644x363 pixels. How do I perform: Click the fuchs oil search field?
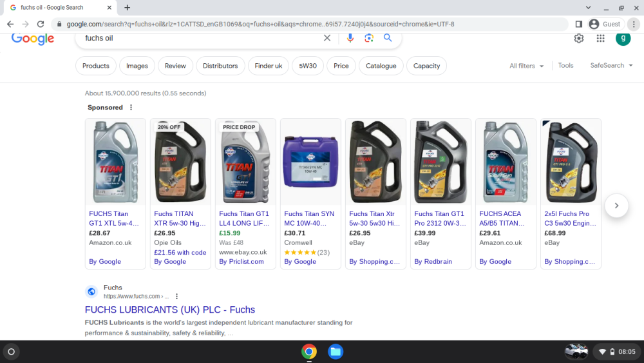[201, 38]
